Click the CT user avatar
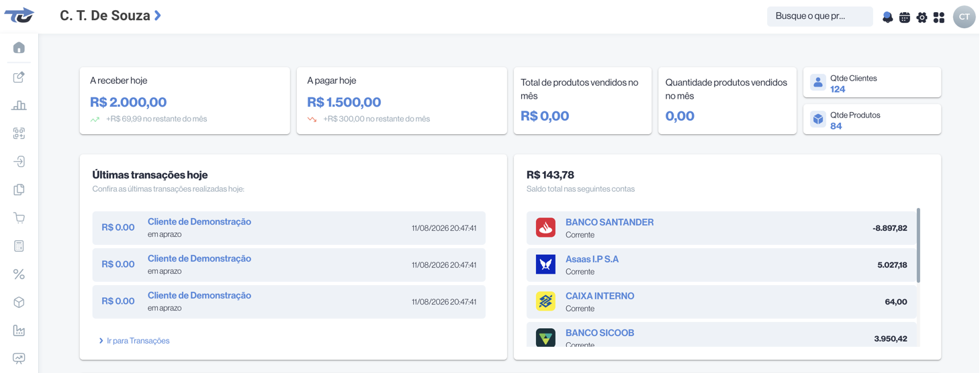The image size is (980, 373). tap(964, 17)
